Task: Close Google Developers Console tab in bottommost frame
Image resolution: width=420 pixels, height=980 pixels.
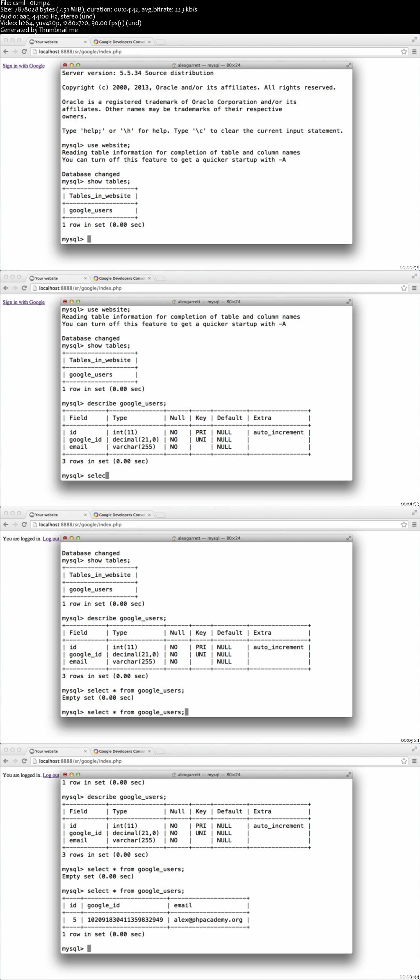Action: tap(149, 751)
